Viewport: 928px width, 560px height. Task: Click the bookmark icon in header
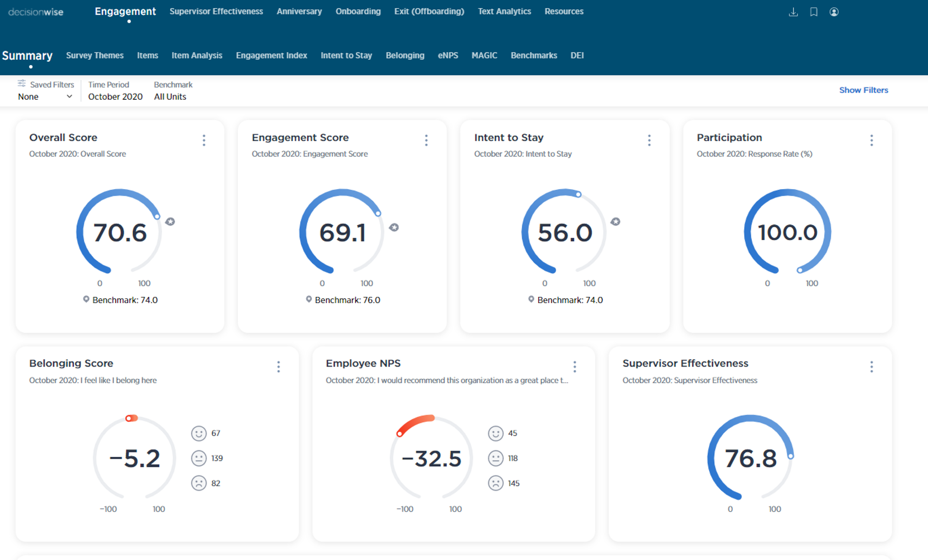[x=814, y=12]
